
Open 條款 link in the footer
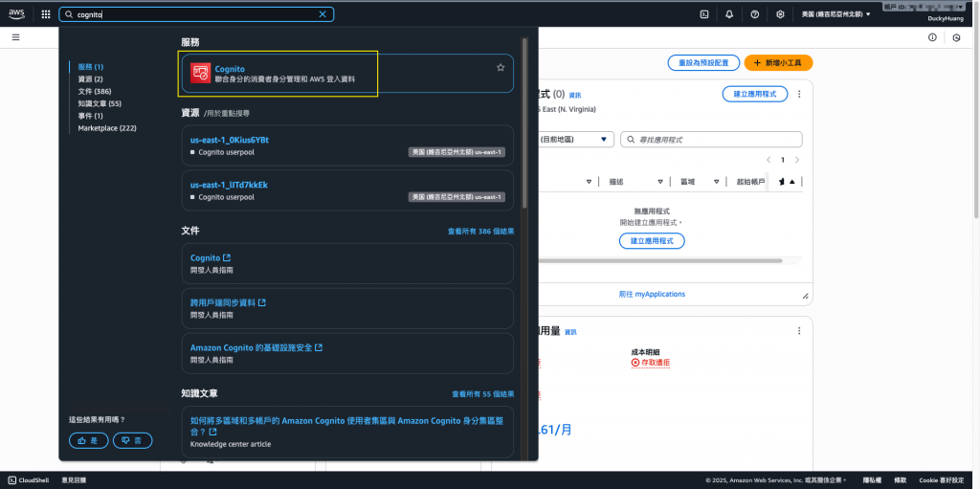(x=900, y=480)
